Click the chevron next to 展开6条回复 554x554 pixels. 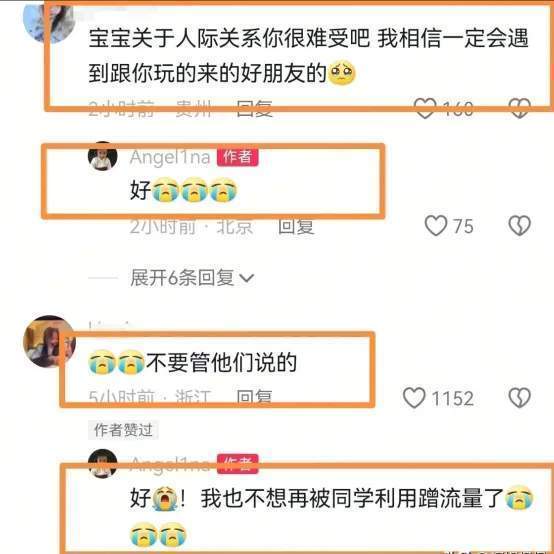click(247, 278)
